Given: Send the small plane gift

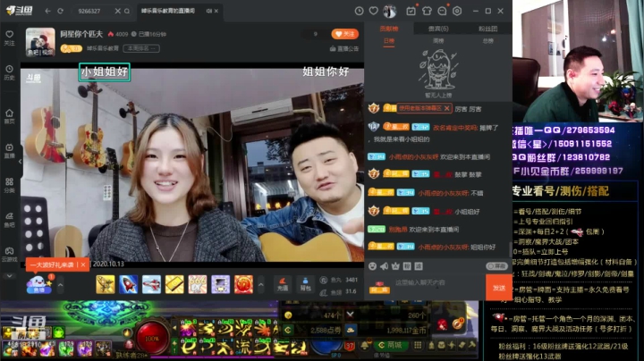Looking at the screenshot, I should click(x=151, y=284).
